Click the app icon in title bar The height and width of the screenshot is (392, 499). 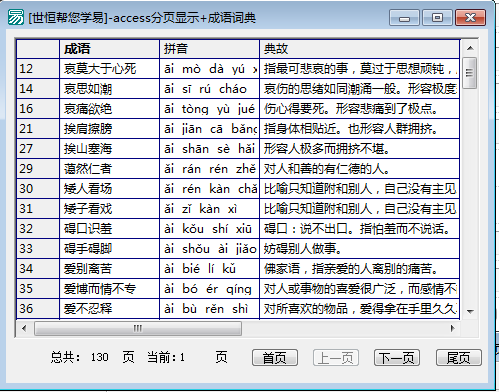click(16, 17)
